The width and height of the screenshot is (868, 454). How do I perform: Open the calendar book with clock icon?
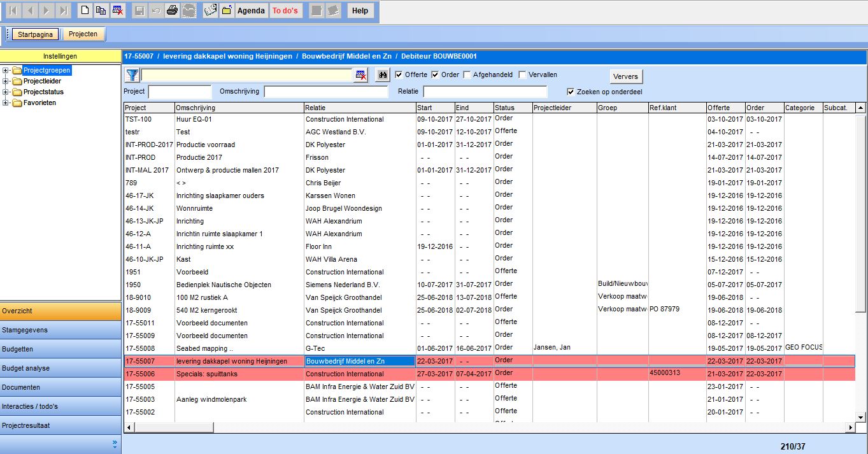tap(210, 10)
